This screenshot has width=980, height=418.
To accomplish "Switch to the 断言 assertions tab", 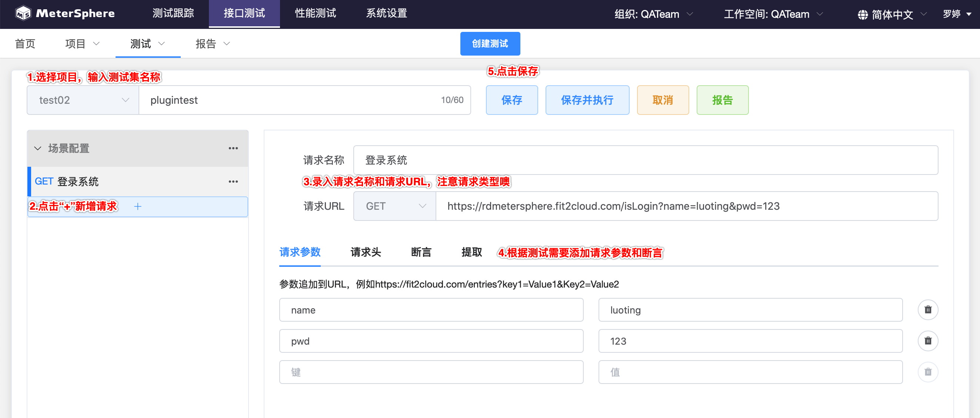I will [x=421, y=252].
